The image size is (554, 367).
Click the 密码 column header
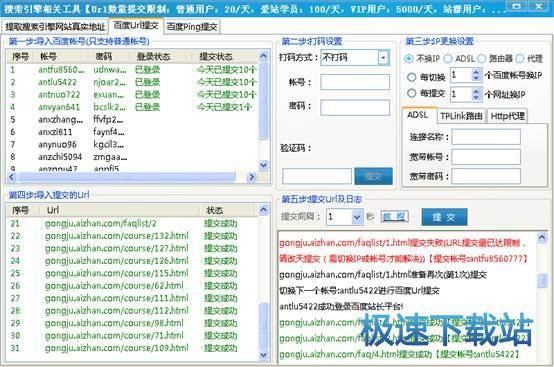point(110,56)
